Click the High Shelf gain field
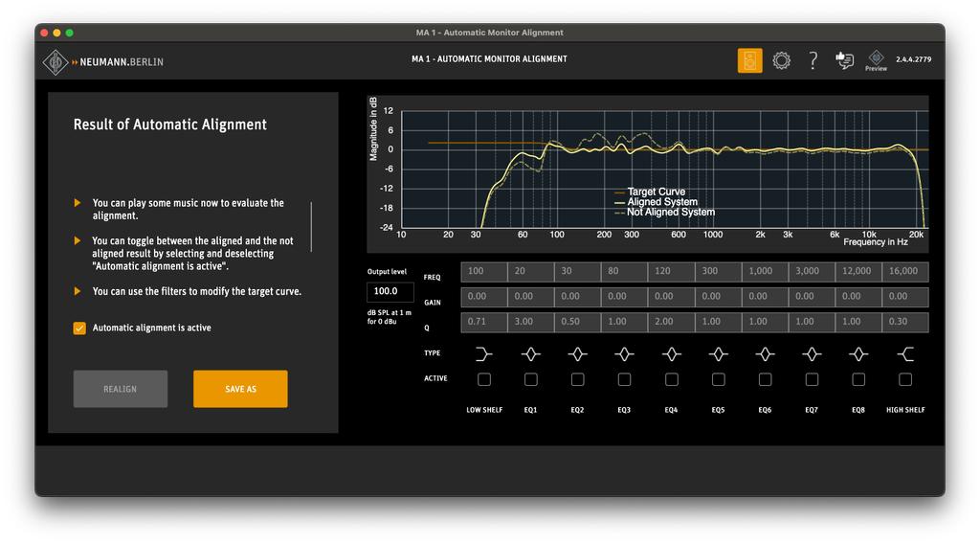The height and width of the screenshot is (543, 980). point(905,297)
